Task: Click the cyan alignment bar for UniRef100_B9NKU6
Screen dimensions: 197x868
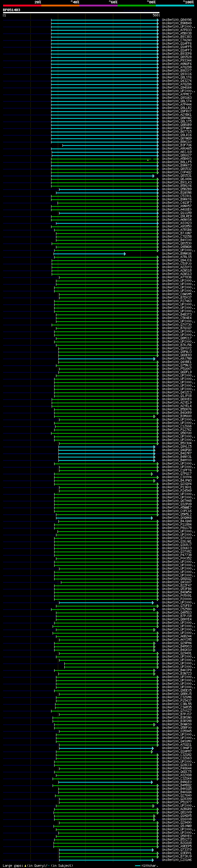Action: pos(90,254)
